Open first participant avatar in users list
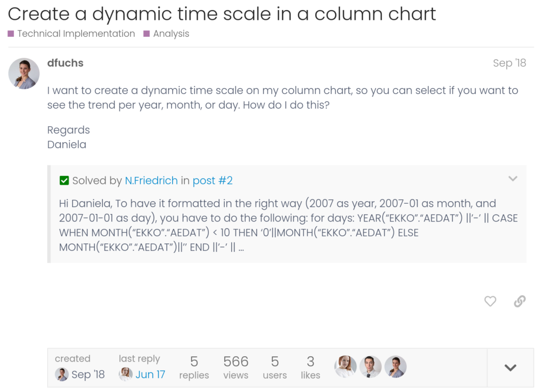The height and width of the screenshot is (392, 548). pyautogui.click(x=346, y=367)
